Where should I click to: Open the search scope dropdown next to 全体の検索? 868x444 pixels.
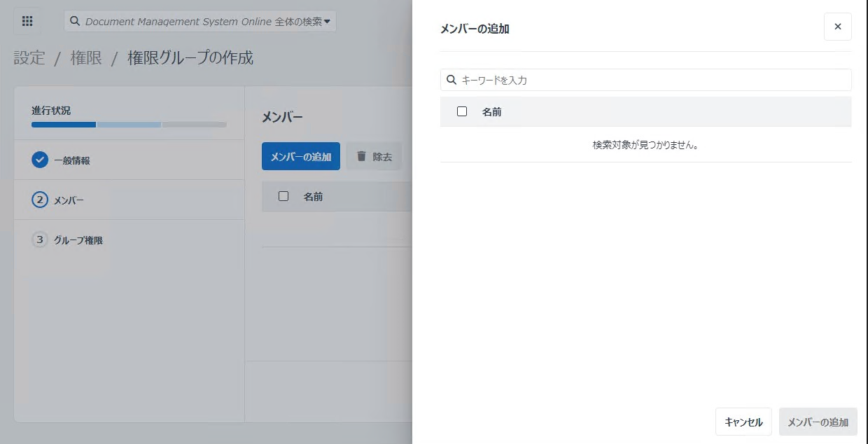tap(328, 21)
